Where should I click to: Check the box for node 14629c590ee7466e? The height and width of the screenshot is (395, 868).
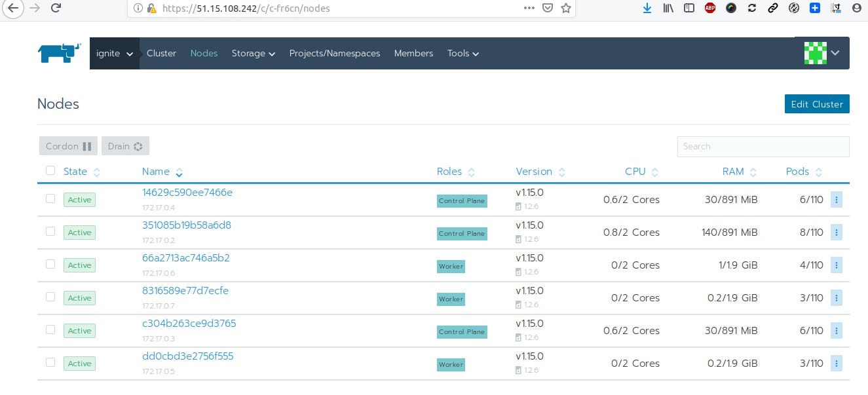[50, 198]
